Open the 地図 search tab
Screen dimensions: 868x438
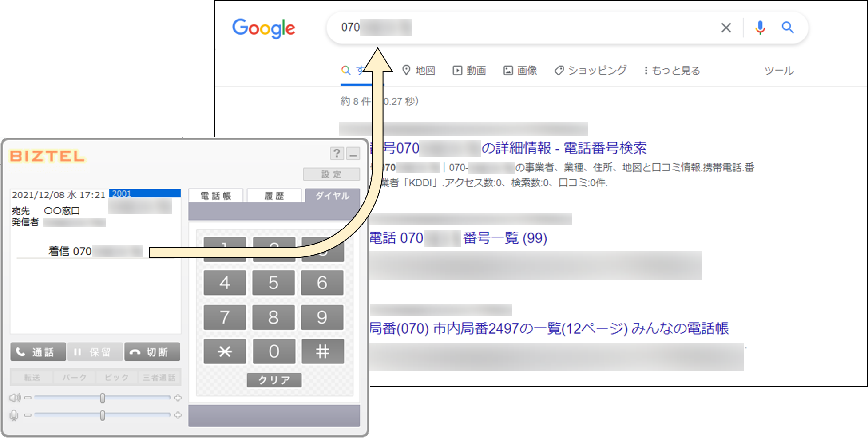pos(419,71)
